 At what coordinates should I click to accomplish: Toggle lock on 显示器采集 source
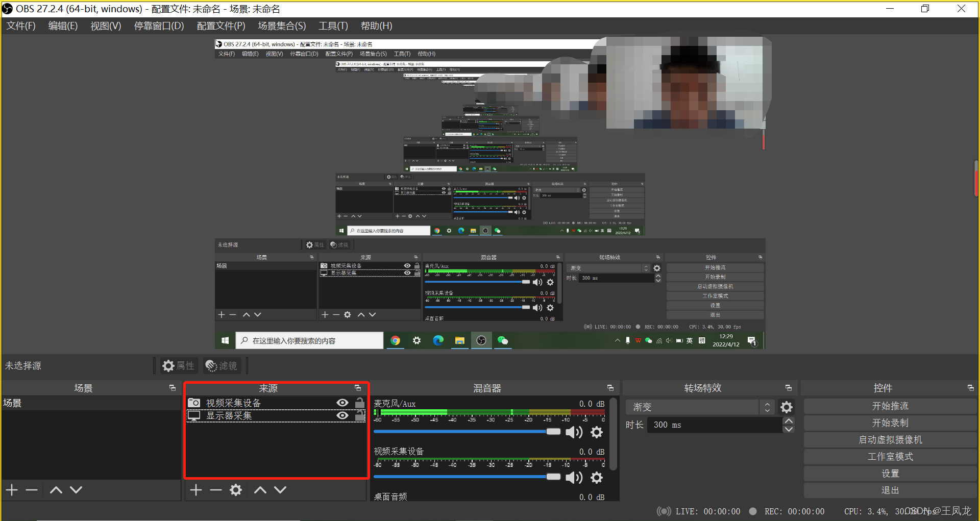tap(360, 416)
